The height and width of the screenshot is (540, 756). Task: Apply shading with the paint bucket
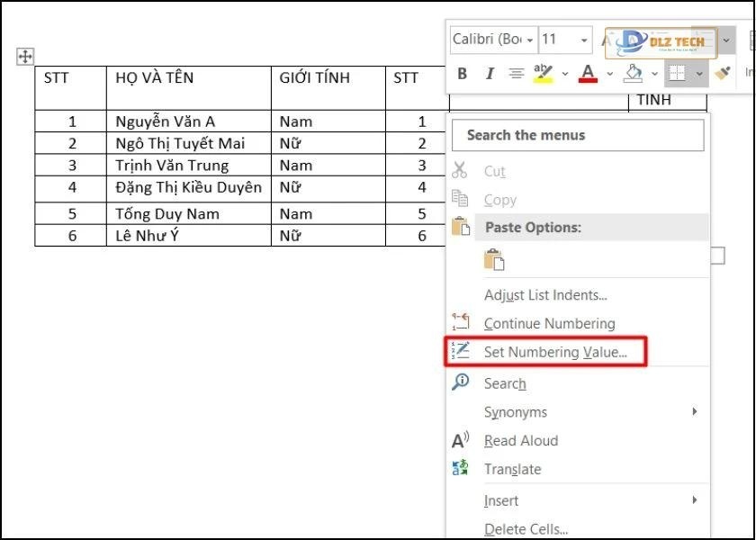(x=634, y=73)
